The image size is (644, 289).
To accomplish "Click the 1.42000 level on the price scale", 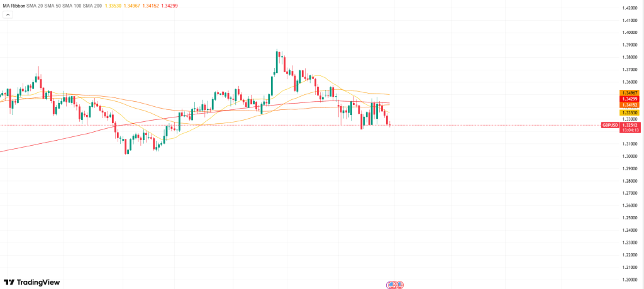I will 630,8.
